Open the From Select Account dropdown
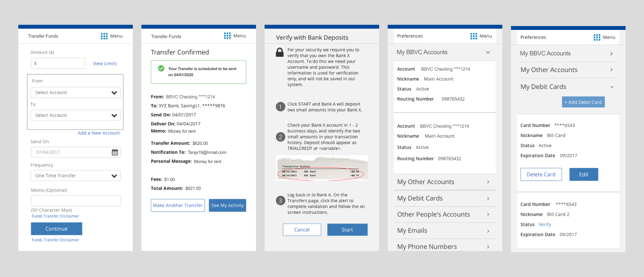The height and width of the screenshot is (277, 644). pyautogui.click(x=75, y=93)
